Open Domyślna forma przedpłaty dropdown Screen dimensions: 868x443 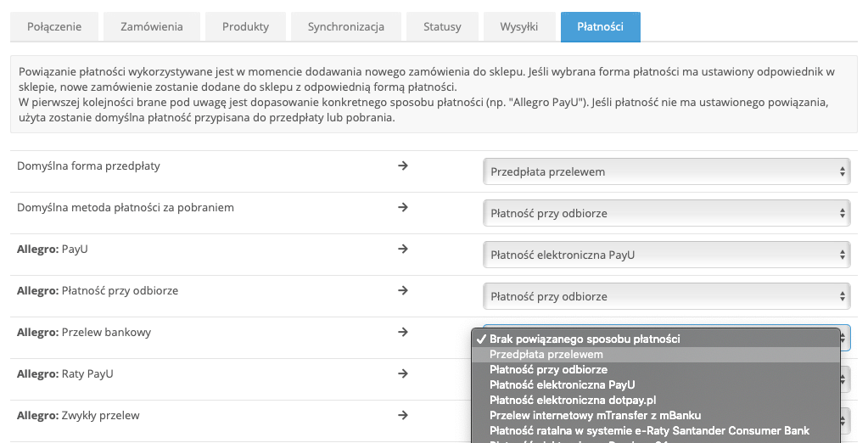[x=667, y=171]
